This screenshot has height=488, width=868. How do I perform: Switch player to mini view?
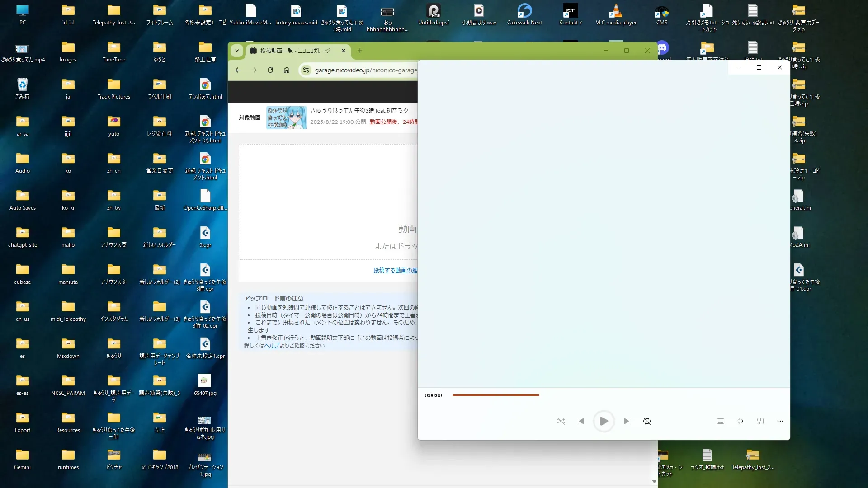click(760, 421)
